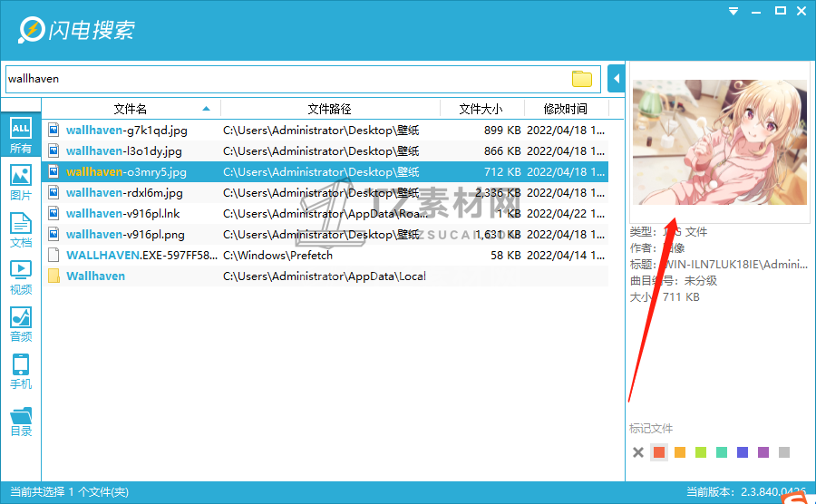
Task: Click the 899 KB size cell
Action: coord(502,130)
